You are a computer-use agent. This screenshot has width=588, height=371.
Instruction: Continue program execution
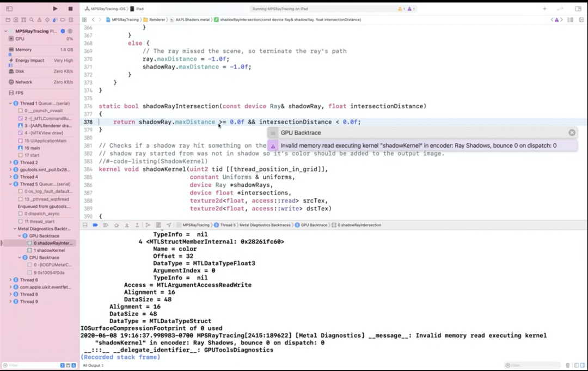(x=106, y=225)
